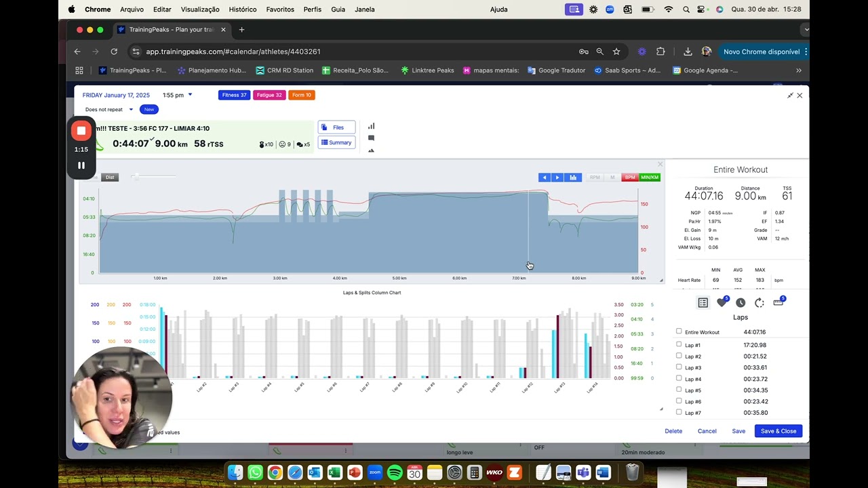Switch graph x-axis to Dist
868x488 pixels.
click(110, 178)
